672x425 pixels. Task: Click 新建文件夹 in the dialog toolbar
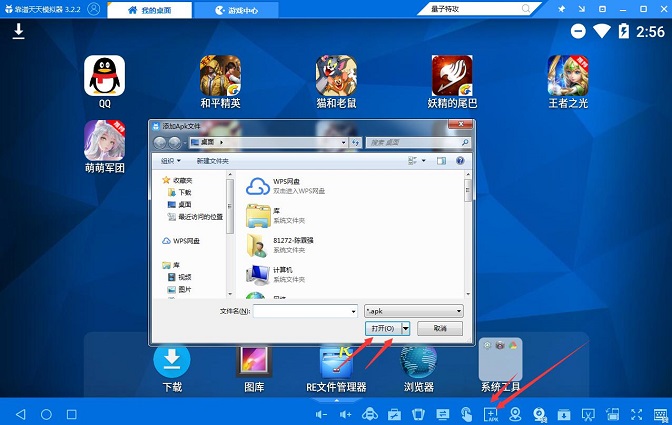[213, 161]
